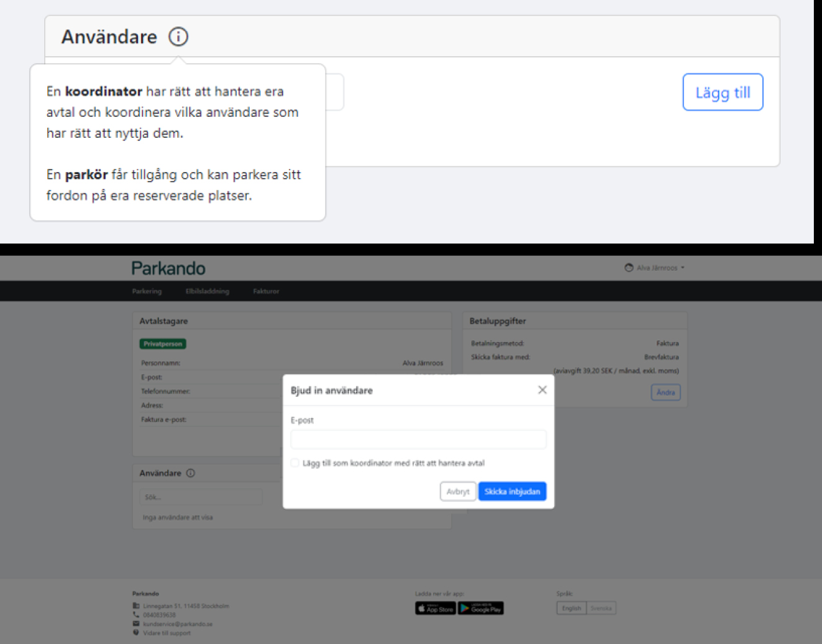Click the Lägg till button
Viewport: 822px width, 644px height.
tap(723, 93)
